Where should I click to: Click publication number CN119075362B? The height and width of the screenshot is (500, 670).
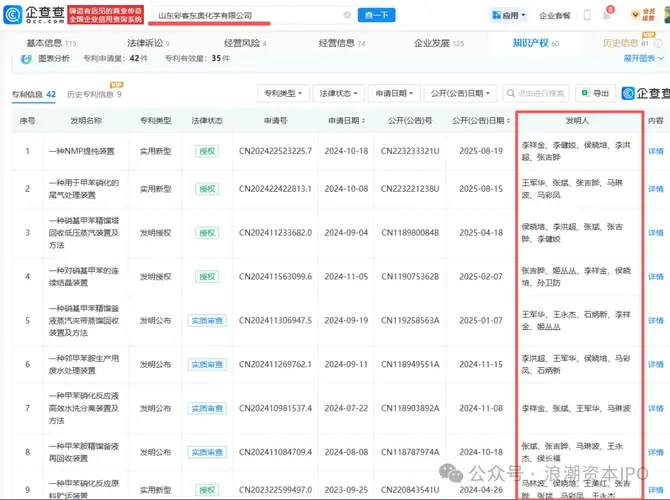coord(410,277)
